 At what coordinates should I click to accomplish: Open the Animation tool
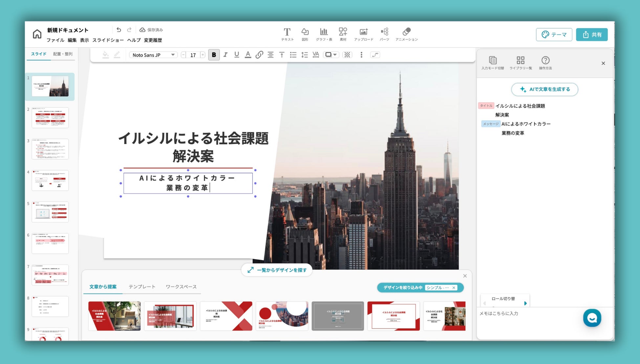[406, 32]
